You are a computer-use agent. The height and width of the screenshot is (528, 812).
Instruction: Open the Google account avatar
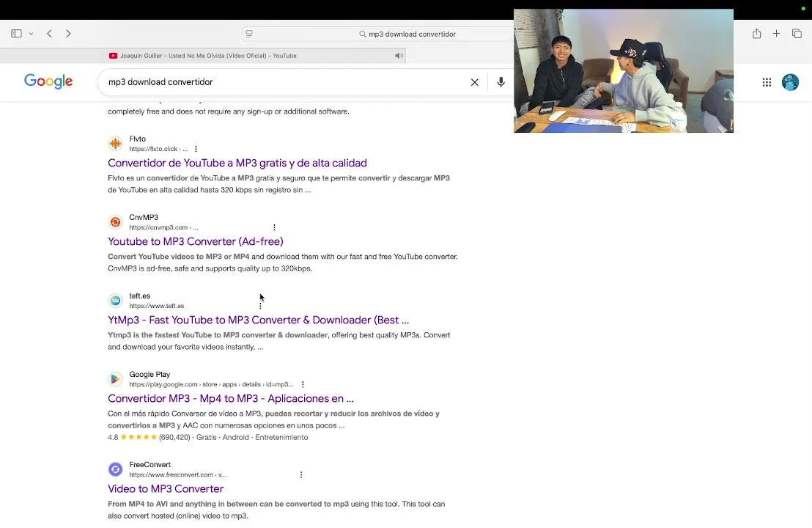790,82
